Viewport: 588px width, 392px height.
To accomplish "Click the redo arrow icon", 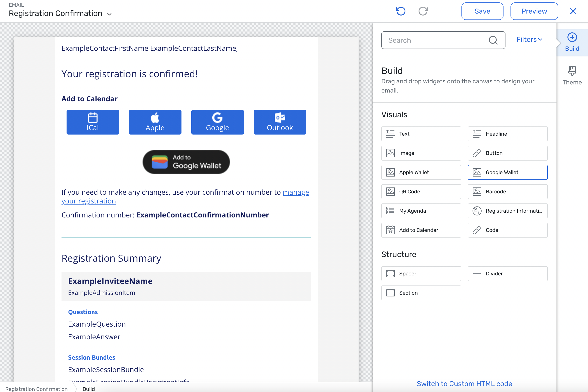I will [x=423, y=11].
